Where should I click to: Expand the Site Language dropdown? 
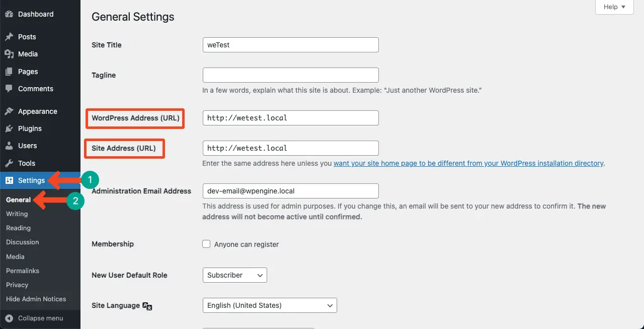[269, 305]
